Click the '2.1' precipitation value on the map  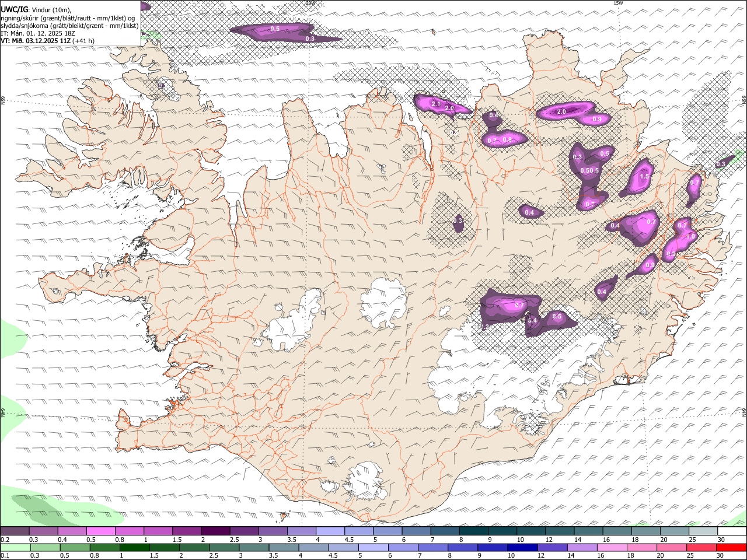[x=436, y=104]
